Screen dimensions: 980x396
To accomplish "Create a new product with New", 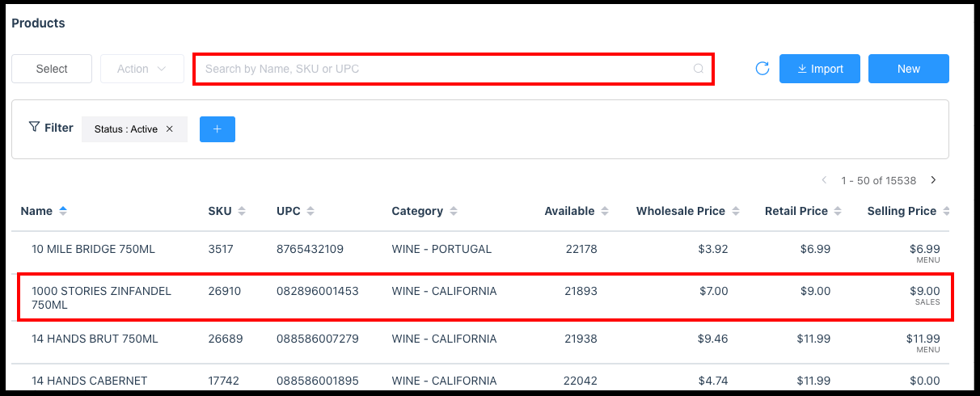I will 908,69.
